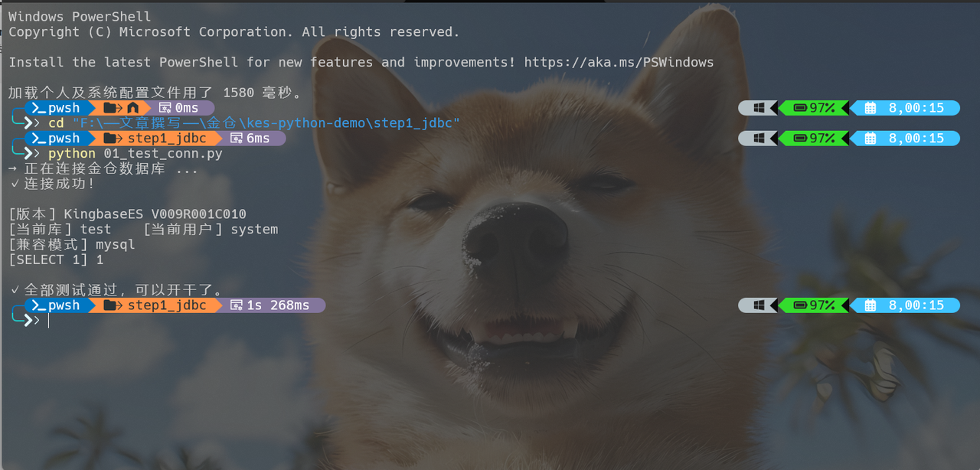Click the '[当前用户] system' output
Image resolution: width=980 pixels, height=470 pixels.
[211, 229]
